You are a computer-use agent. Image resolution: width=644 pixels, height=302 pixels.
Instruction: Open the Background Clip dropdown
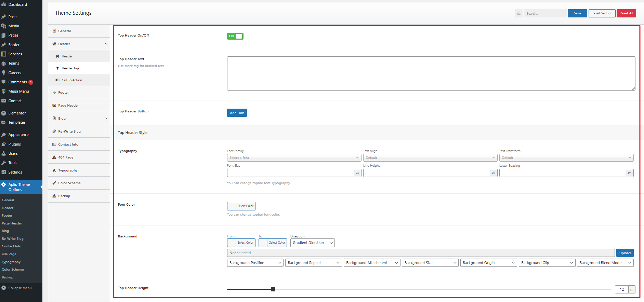(547, 263)
